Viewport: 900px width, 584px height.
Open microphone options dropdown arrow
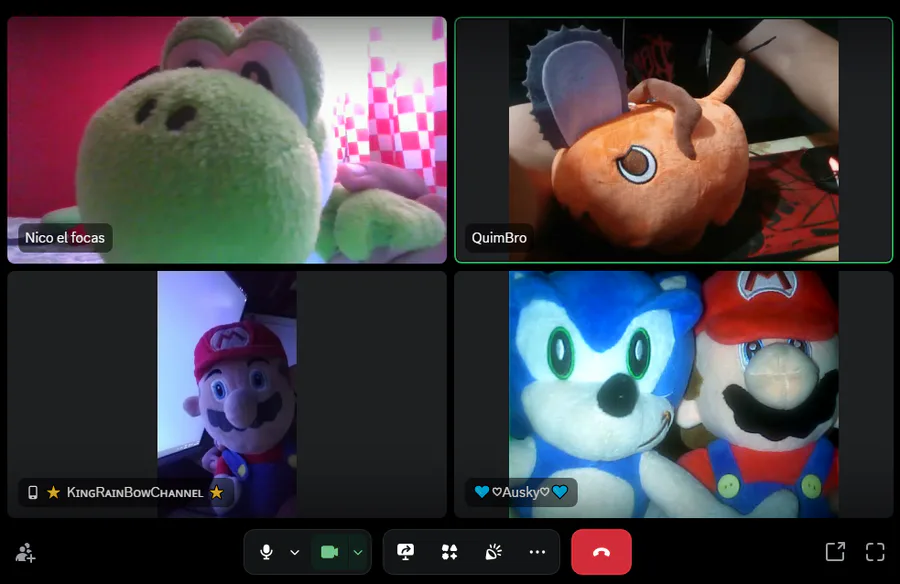click(294, 552)
